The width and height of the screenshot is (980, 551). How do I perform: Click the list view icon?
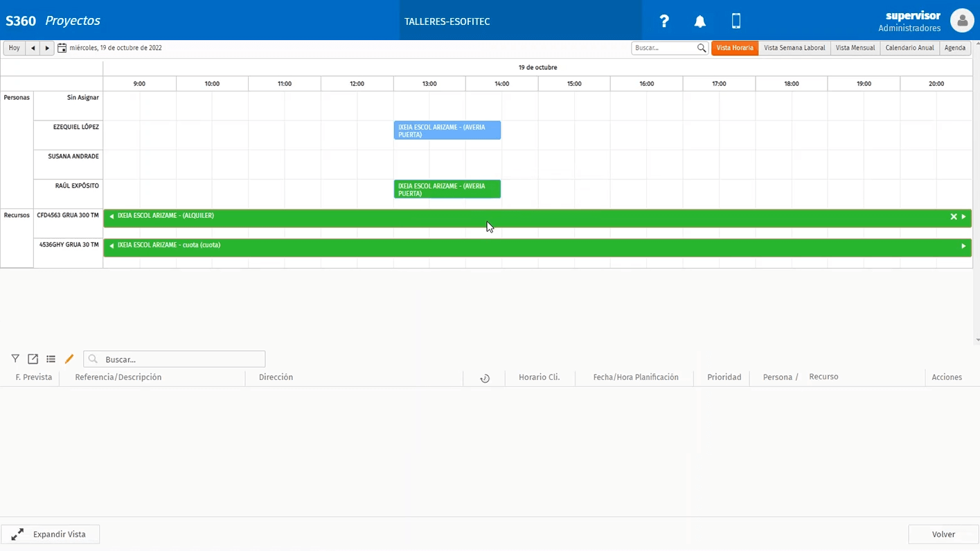pyautogui.click(x=51, y=359)
